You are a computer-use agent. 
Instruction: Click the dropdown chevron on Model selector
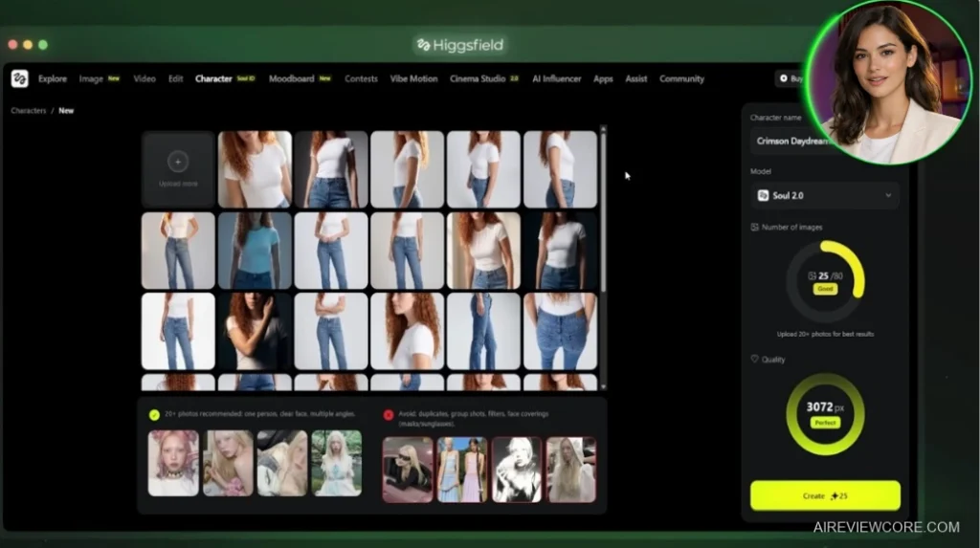coord(888,196)
